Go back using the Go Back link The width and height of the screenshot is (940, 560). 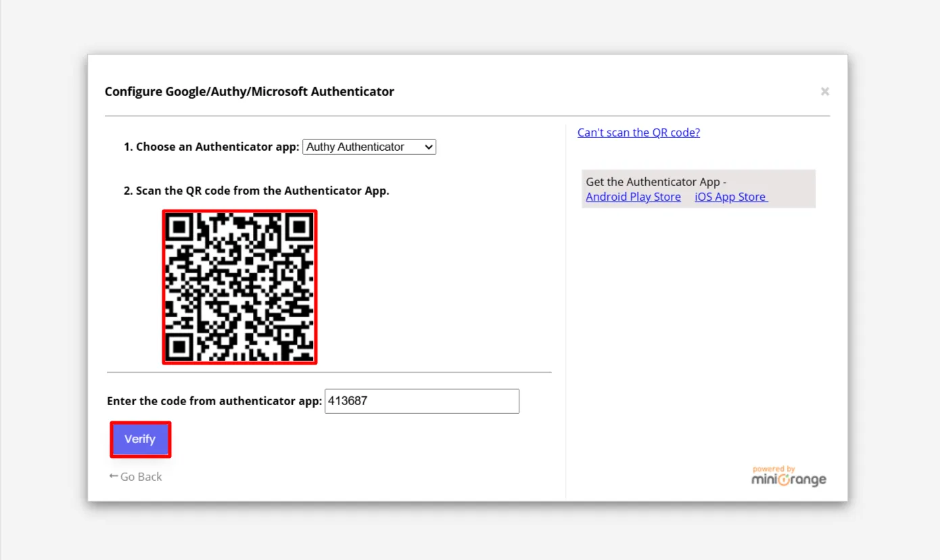pos(141,476)
